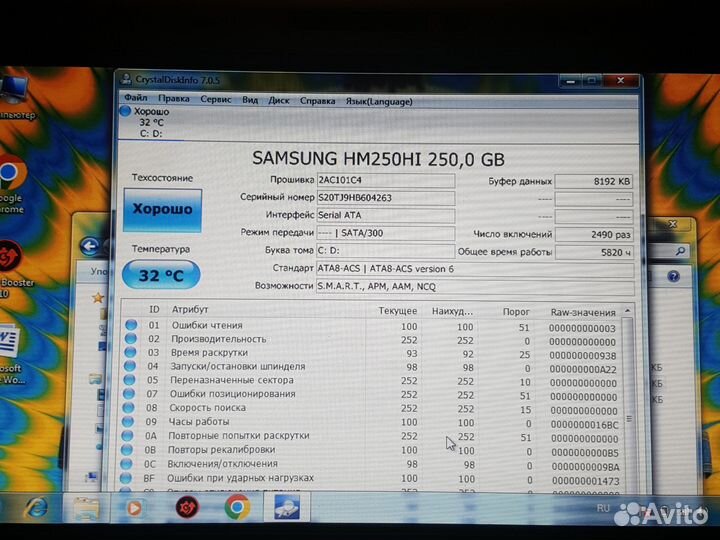Viewport: 720px width, 540px height.
Task: Open the Вид menu
Action: point(250,100)
